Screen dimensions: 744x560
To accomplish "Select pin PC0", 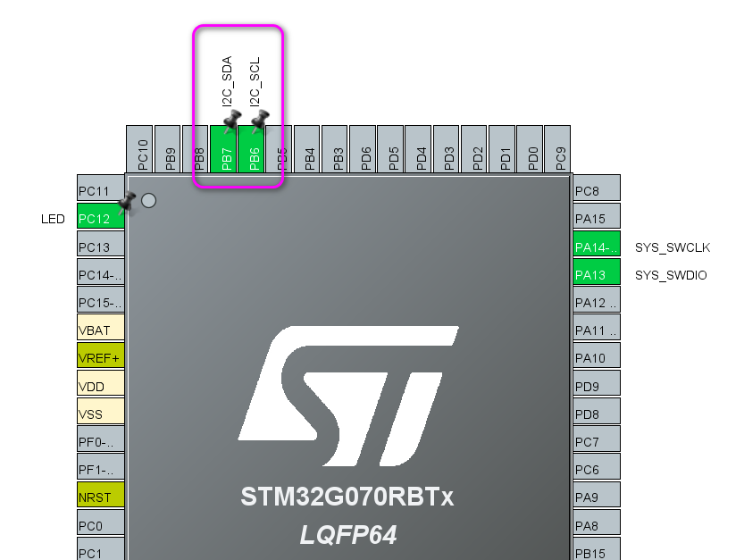I will coord(101,523).
